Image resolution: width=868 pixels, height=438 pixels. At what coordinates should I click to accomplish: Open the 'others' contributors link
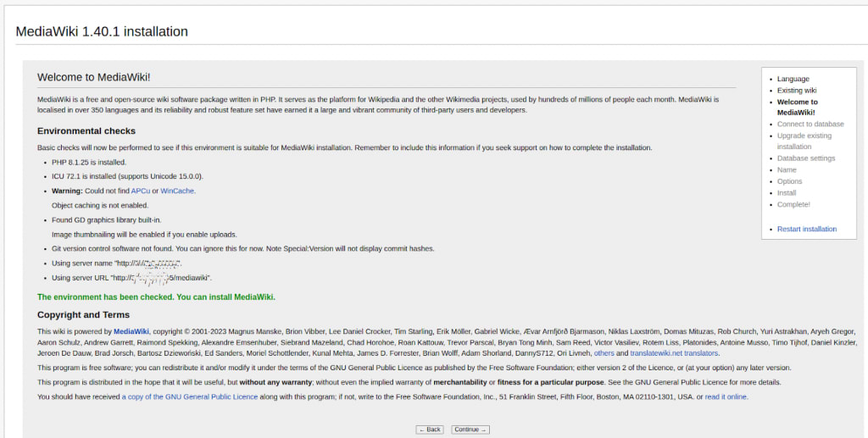click(604, 353)
